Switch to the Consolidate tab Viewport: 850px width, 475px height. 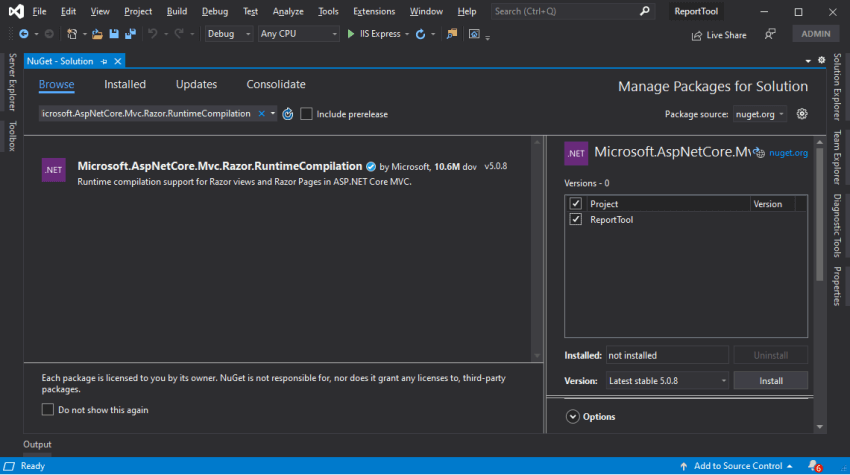(276, 84)
